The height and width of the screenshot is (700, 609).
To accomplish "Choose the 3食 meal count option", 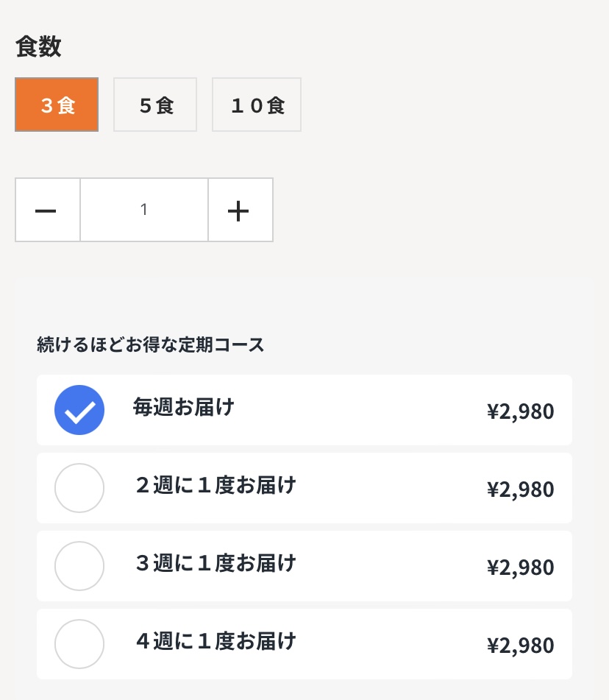I will pos(57,105).
